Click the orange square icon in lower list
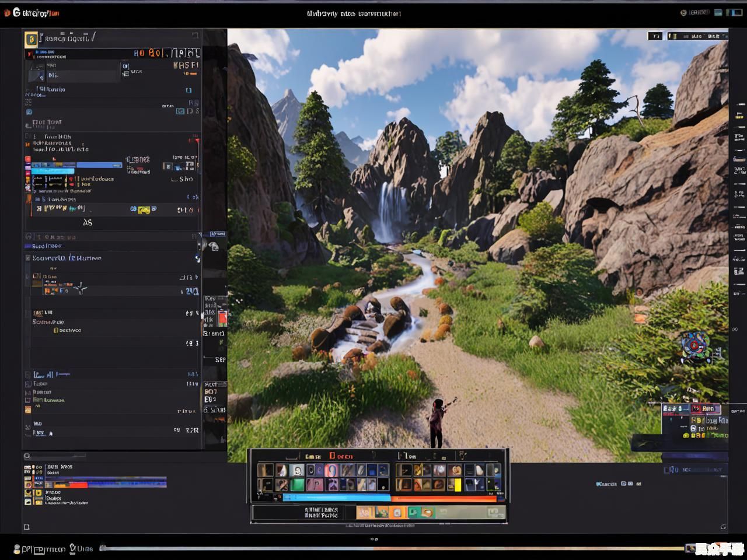Image resolution: width=747 pixels, height=560 pixels. pos(28,410)
